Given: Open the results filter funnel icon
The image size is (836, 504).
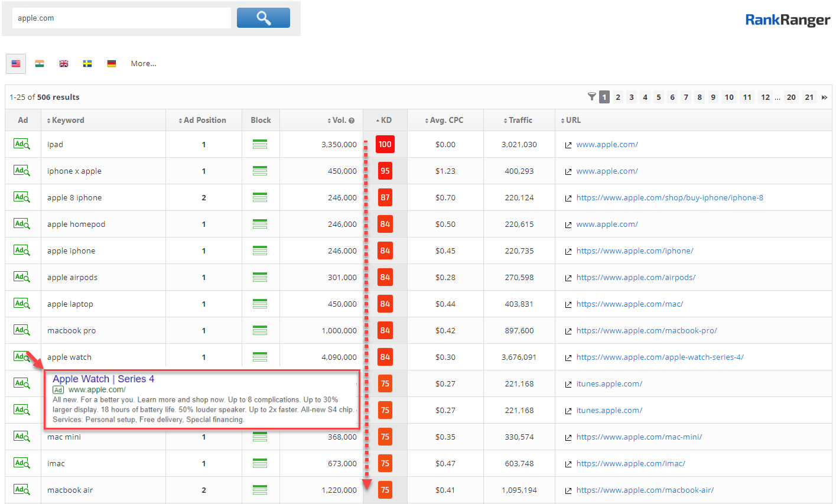Looking at the screenshot, I should click(x=591, y=97).
